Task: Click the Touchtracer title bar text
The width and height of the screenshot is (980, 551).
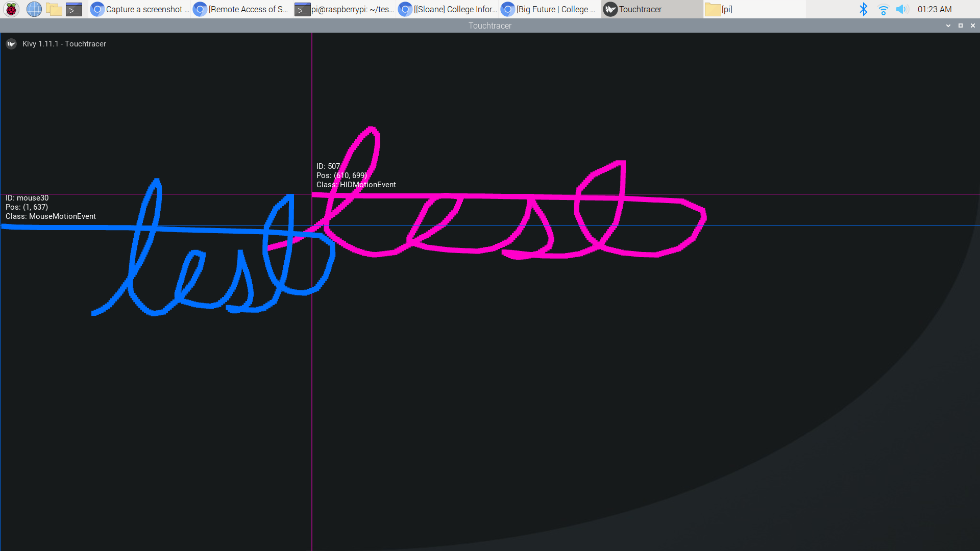Action: tap(489, 26)
